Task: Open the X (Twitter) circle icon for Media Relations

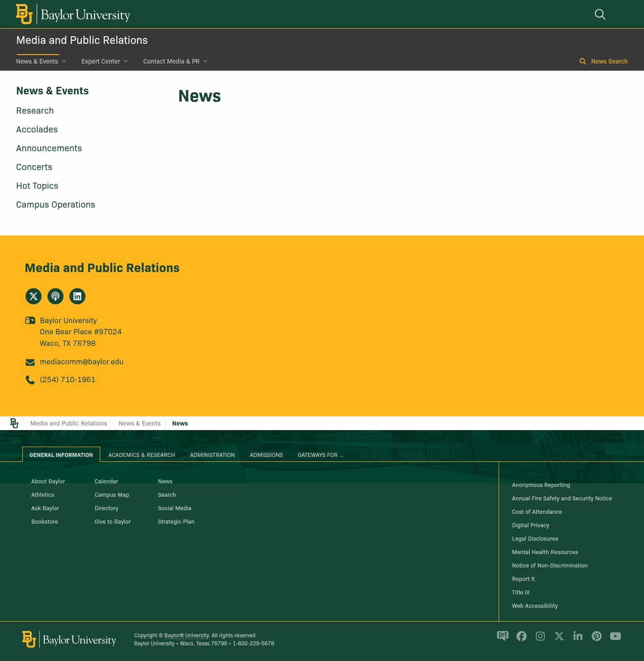Action: (x=34, y=296)
